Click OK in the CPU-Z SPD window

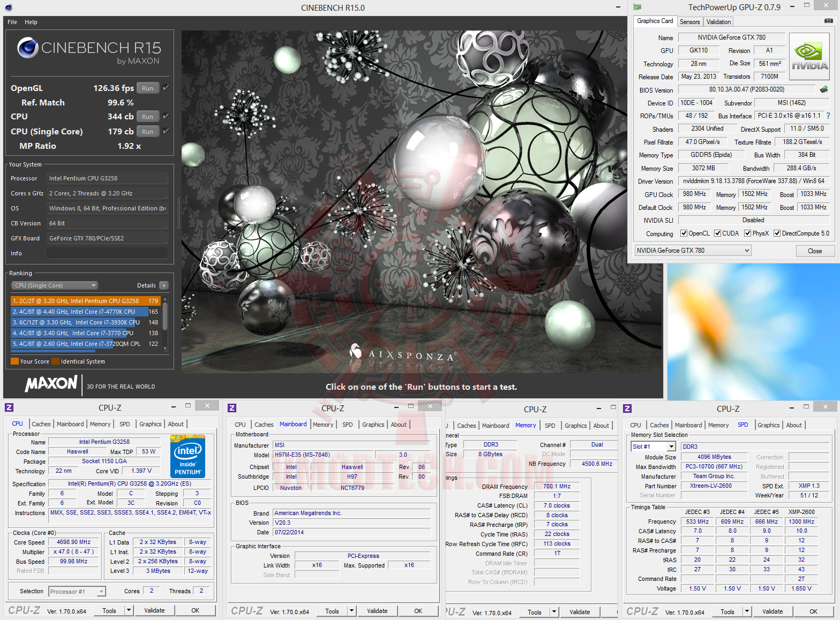[x=814, y=611]
